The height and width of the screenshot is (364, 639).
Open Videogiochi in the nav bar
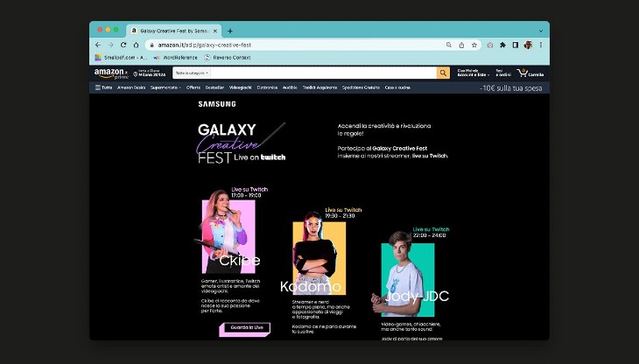point(240,87)
